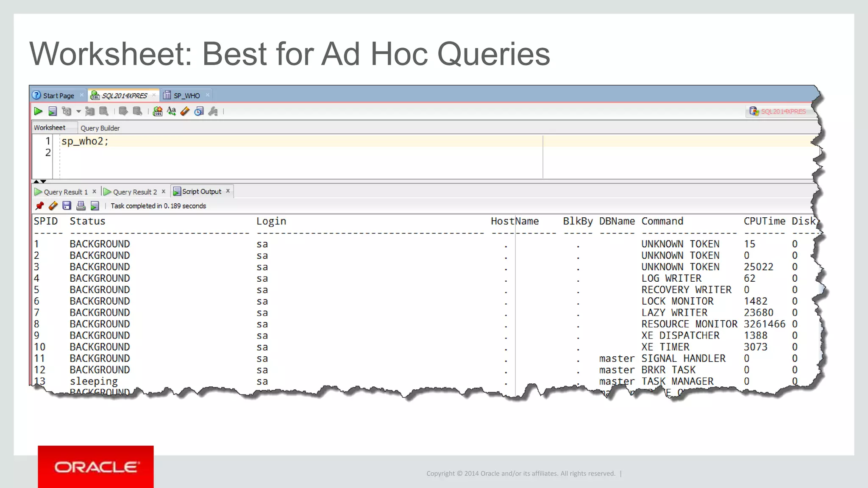Screen dimensions: 868x488
Task: Expand the editor pane with the down arrow
Action: pos(43,181)
